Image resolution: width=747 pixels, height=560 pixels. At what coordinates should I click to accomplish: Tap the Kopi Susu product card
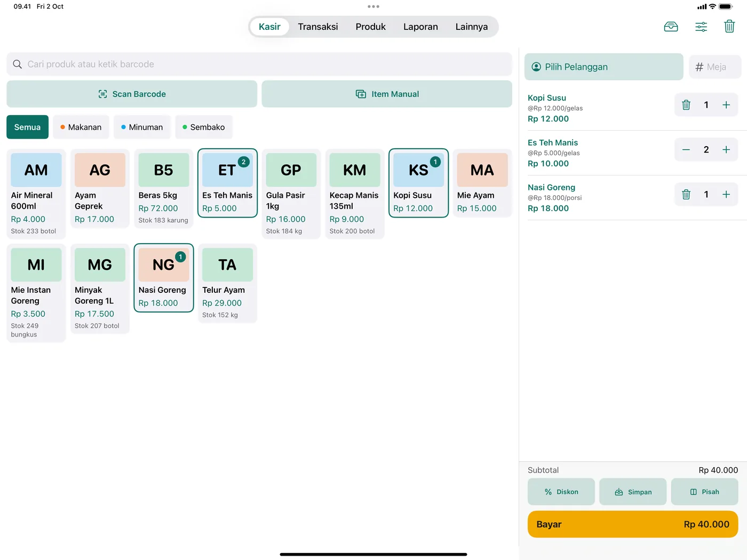coord(418,183)
